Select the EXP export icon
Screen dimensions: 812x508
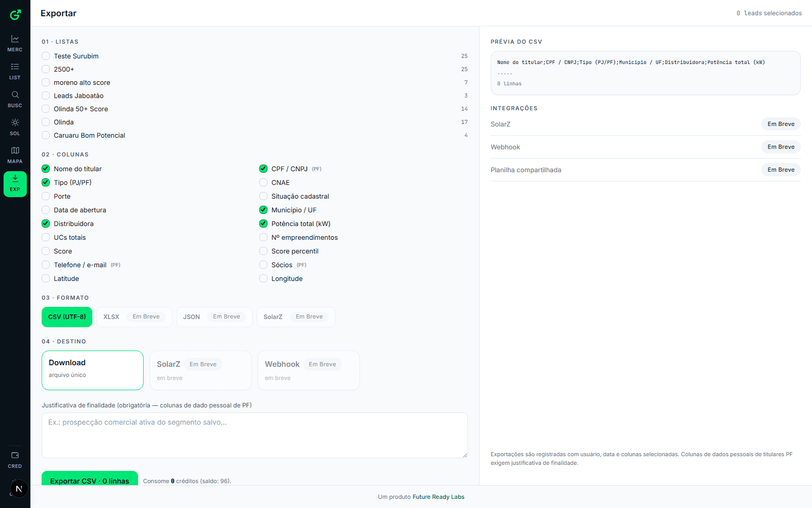click(15, 184)
